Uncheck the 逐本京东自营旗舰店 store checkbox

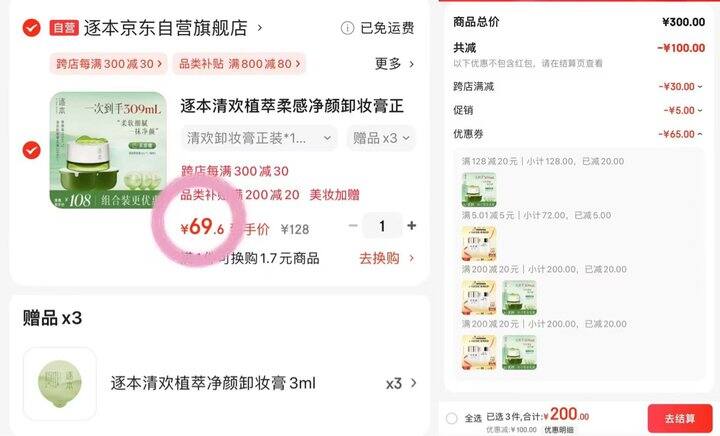point(31,28)
